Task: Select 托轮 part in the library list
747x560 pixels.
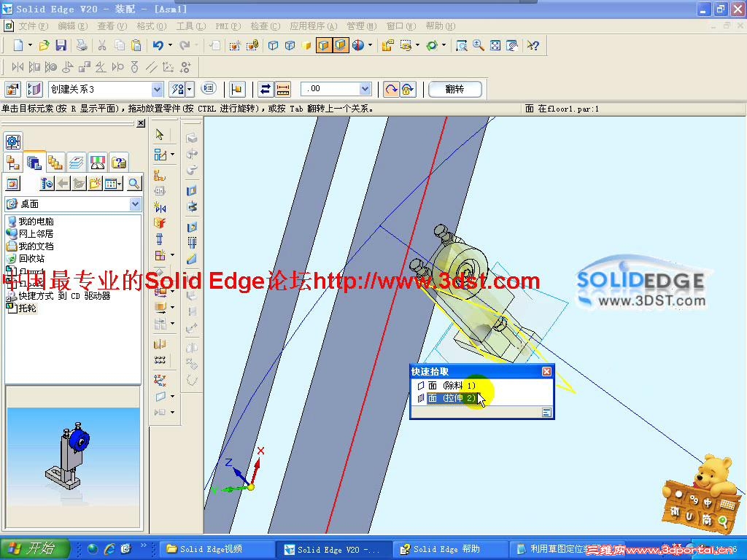Action: [x=21, y=308]
